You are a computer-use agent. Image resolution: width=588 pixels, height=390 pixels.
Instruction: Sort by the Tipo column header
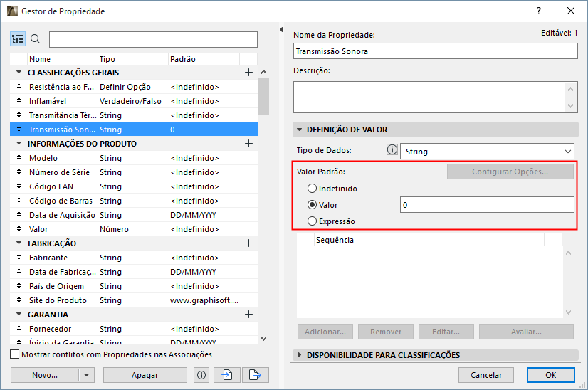[132, 59]
